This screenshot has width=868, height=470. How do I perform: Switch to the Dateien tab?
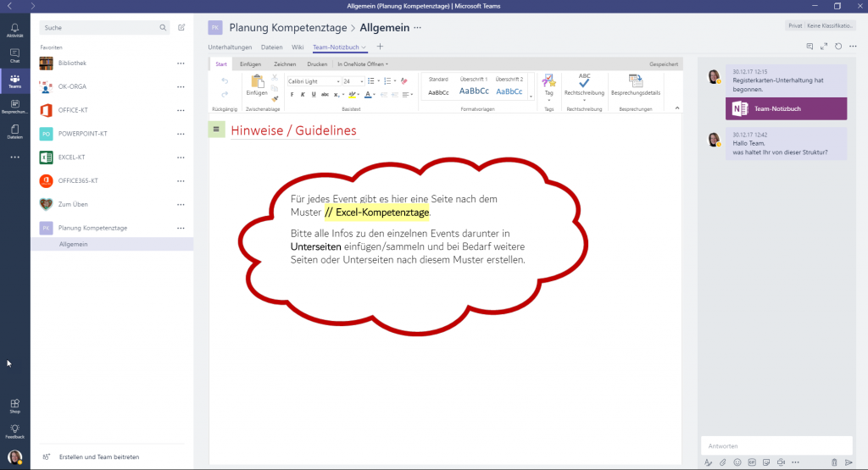click(x=272, y=47)
